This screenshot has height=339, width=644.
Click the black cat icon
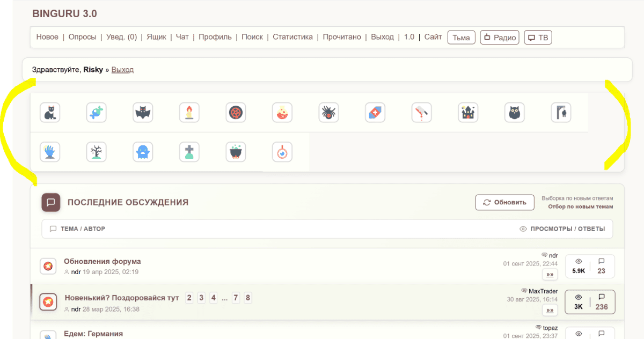(50, 113)
